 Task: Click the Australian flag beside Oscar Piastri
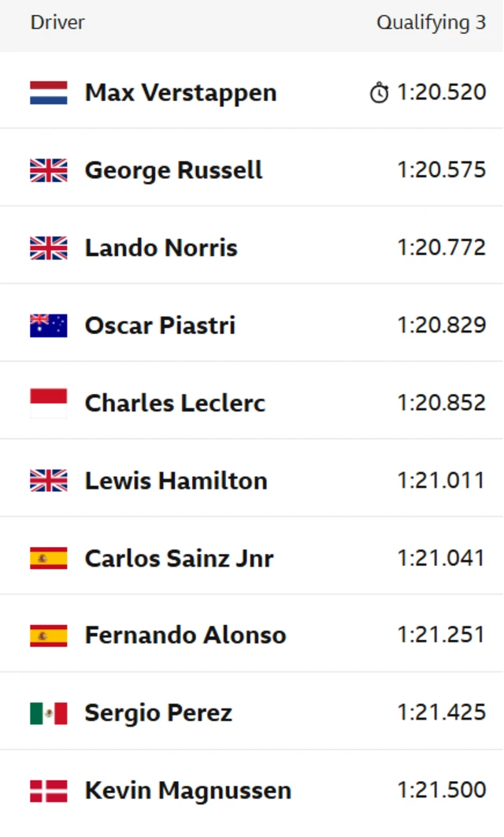[49, 325]
